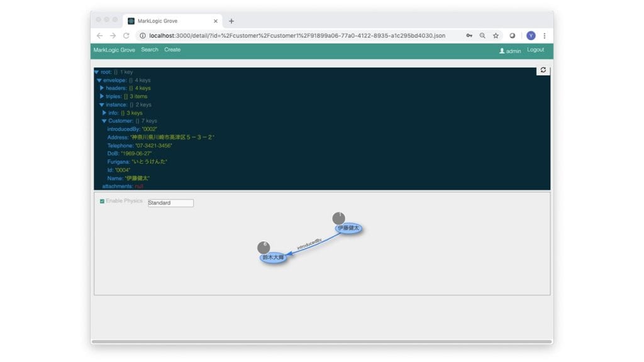Click the refresh icon in JSON viewer
Viewport: 644px width, 362px height.
click(543, 70)
